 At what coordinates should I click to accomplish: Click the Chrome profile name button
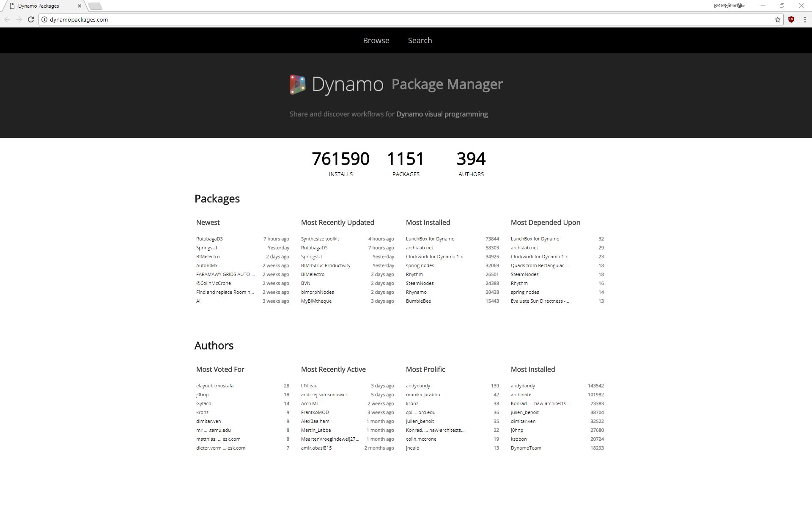pyautogui.click(x=730, y=6)
